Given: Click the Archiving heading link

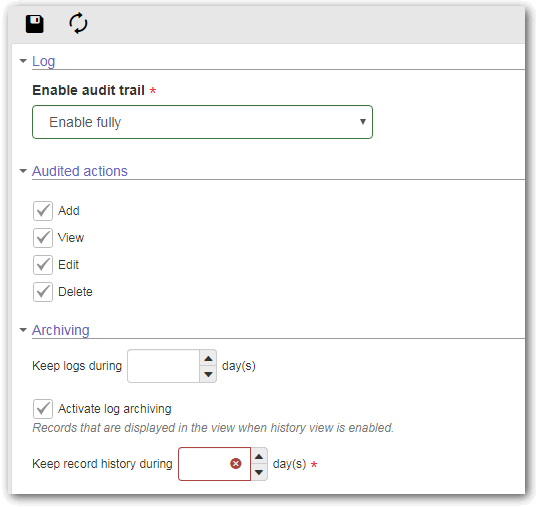Looking at the screenshot, I should pyautogui.click(x=61, y=330).
